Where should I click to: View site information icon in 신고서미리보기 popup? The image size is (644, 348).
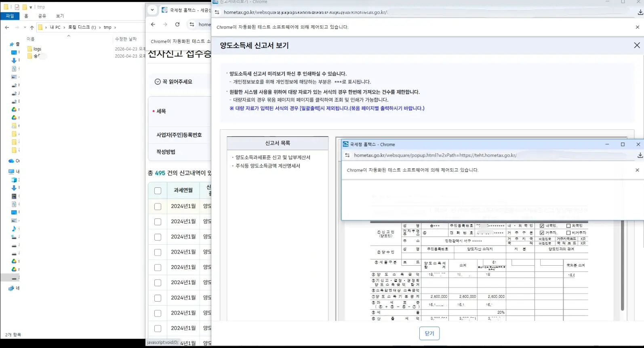(217, 13)
